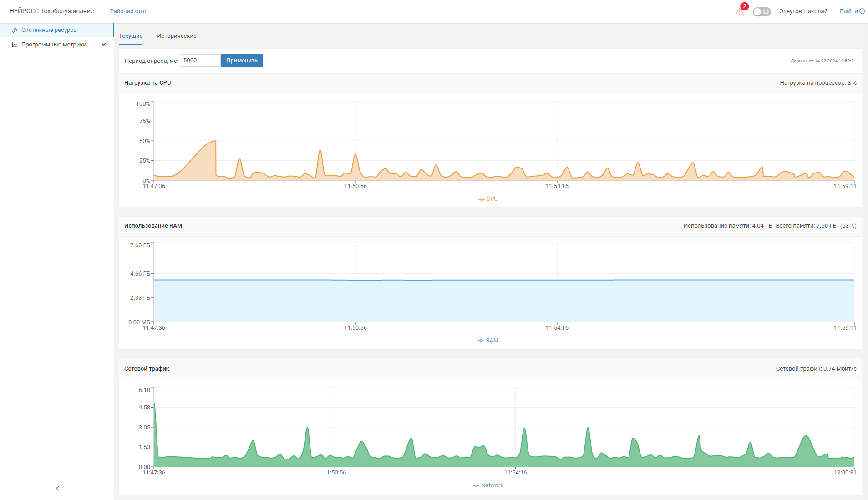
Task: Click the Использование RAM heading
Action: 153,226
